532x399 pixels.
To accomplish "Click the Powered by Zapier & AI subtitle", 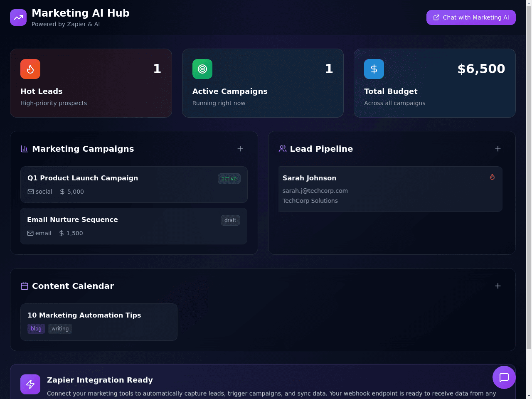I will [66, 24].
